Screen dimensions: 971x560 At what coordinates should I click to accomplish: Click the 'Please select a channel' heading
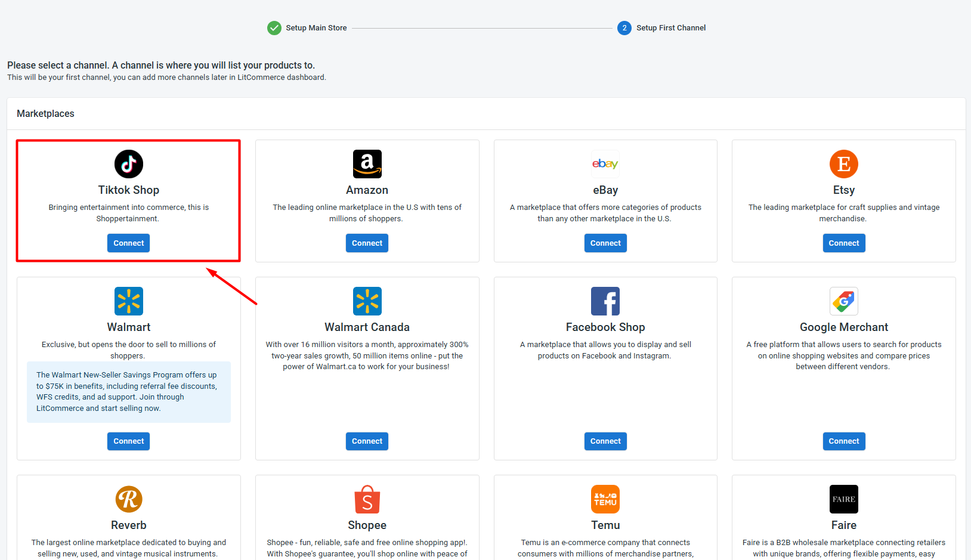tap(161, 66)
